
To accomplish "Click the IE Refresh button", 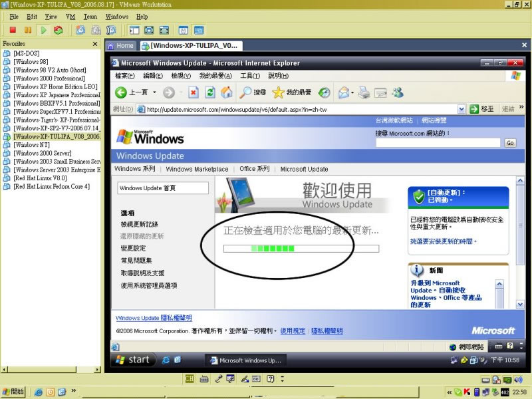I will point(210,92).
